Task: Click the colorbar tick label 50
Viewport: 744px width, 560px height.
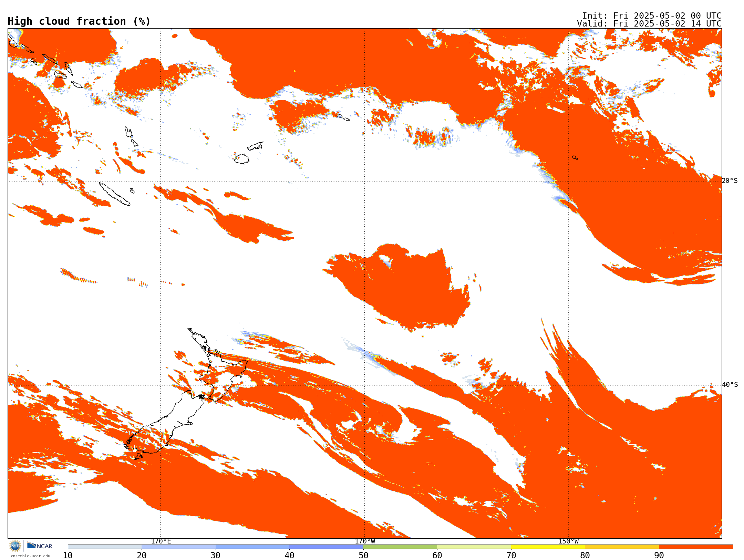Action: pos(363,556)
